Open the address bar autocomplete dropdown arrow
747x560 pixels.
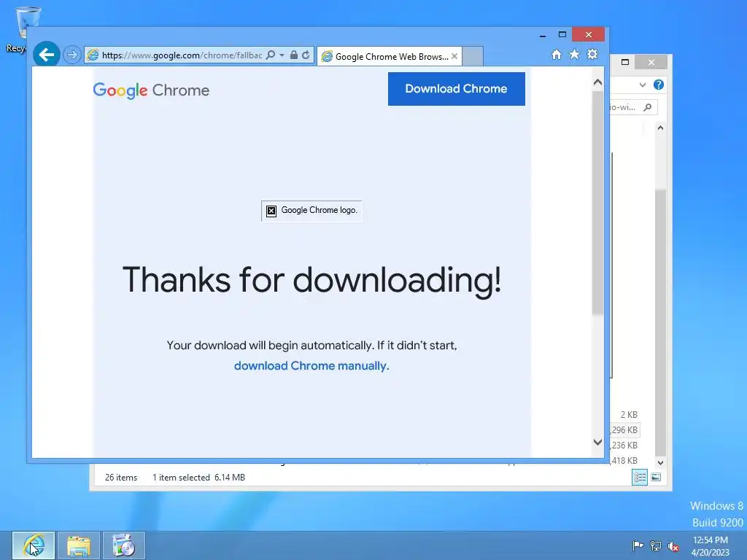[282, 55]
